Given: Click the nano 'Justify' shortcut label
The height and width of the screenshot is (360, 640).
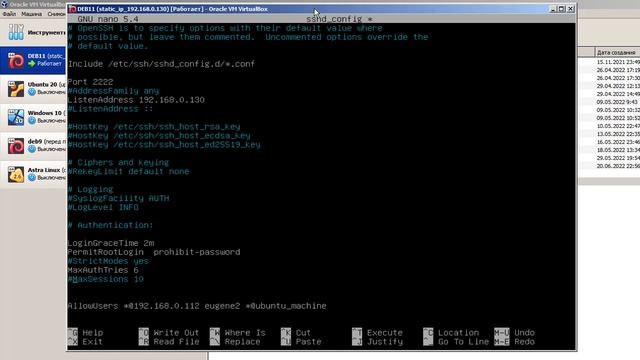Looking at the screenshot, I should click(384, 342).
